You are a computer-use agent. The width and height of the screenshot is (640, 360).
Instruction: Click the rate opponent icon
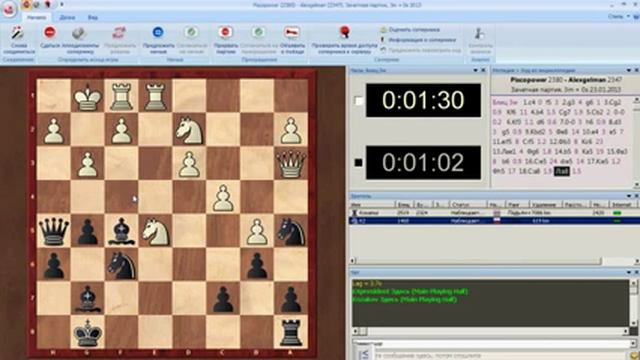(x=383, y=30)
